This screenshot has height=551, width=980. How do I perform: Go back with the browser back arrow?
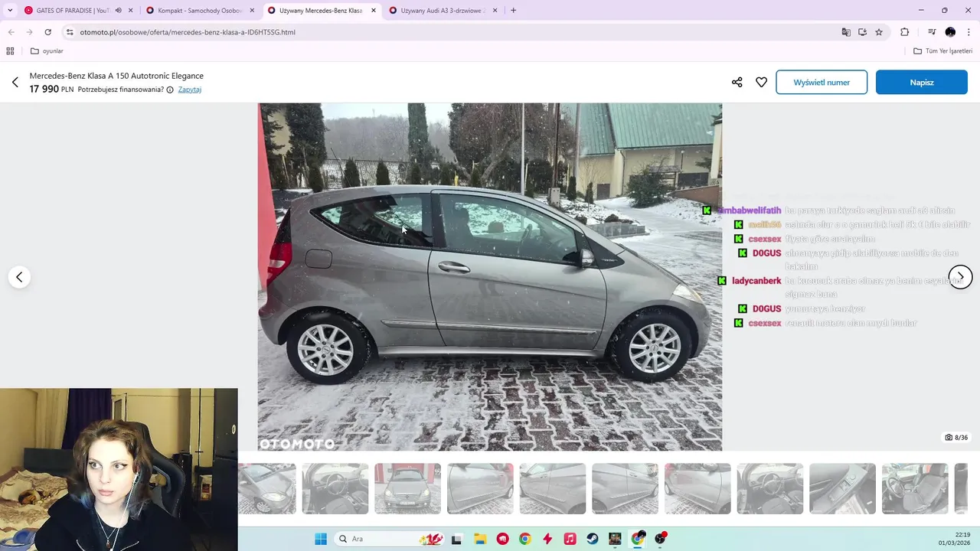click(11, 32)
